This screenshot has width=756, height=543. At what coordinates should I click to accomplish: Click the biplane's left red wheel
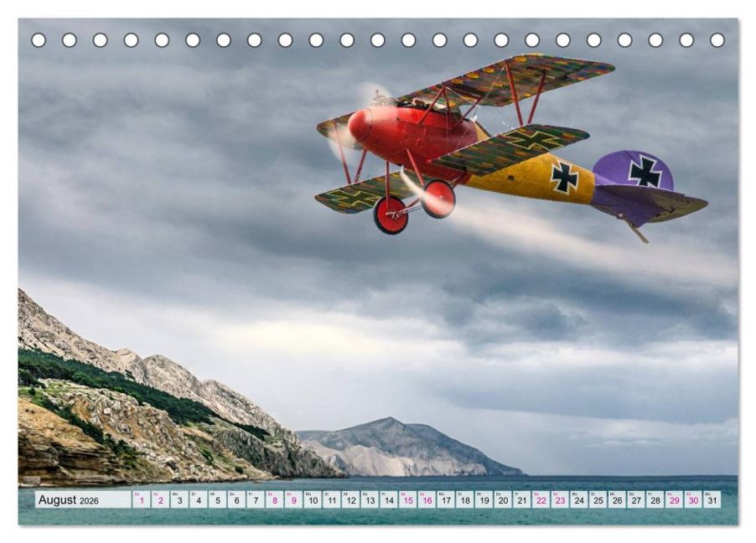point(390,215)
